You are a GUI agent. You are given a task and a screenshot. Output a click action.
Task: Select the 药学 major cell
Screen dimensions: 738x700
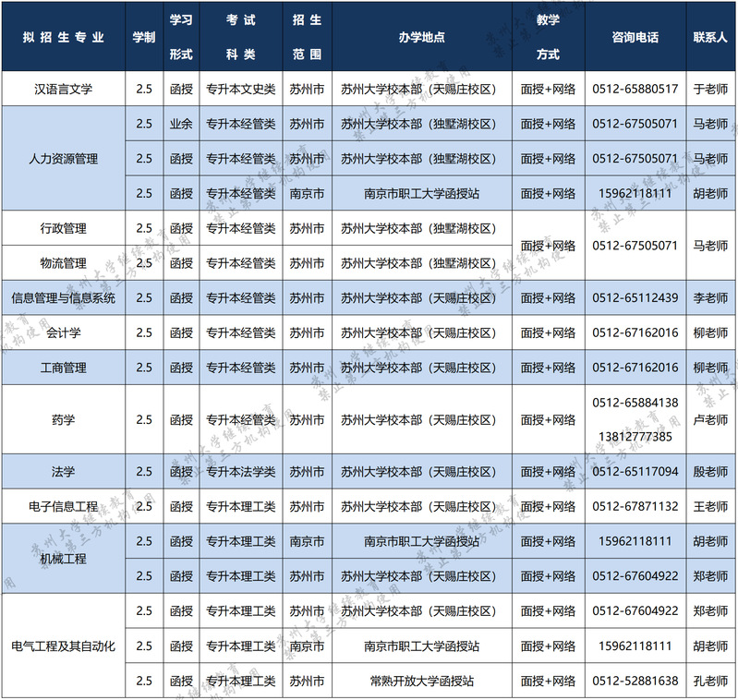(64, 420)
